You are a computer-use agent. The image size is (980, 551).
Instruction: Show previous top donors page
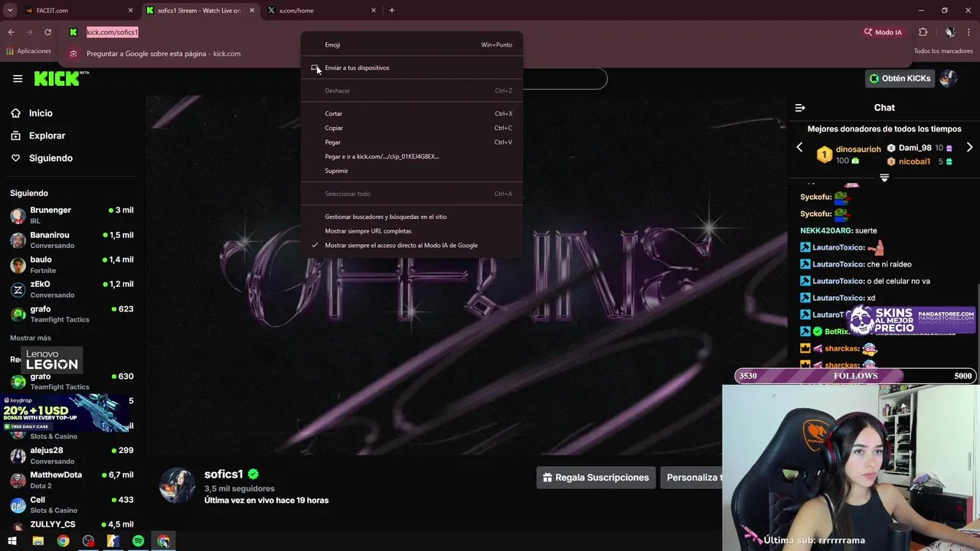[x=799, y=147]
